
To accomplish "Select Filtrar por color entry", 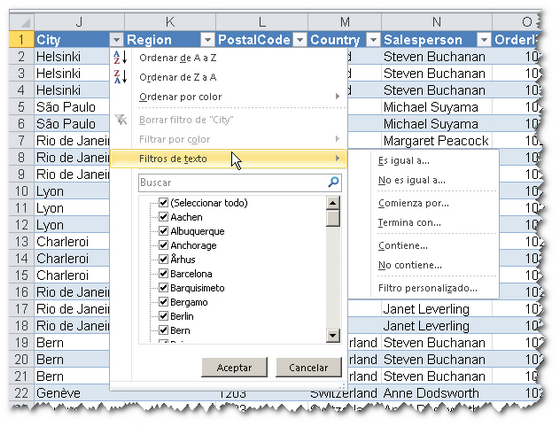I will click(229, 139).
